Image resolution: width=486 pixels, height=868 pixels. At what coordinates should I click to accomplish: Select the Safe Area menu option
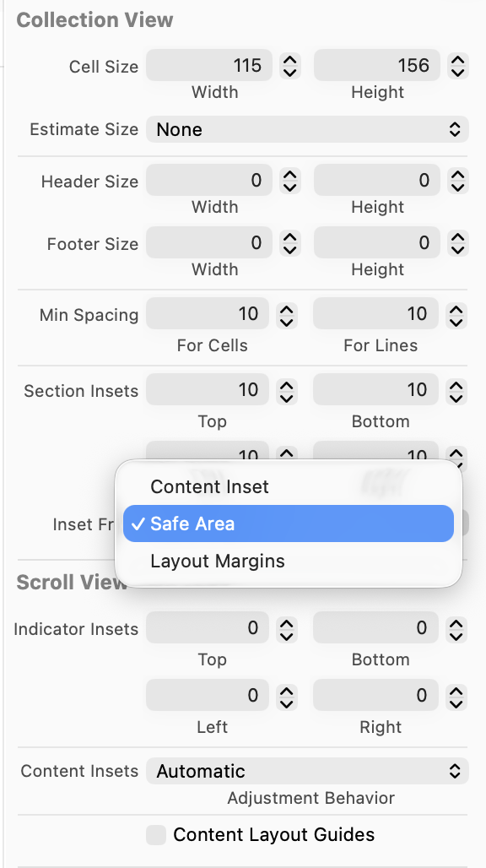[289, 524]
